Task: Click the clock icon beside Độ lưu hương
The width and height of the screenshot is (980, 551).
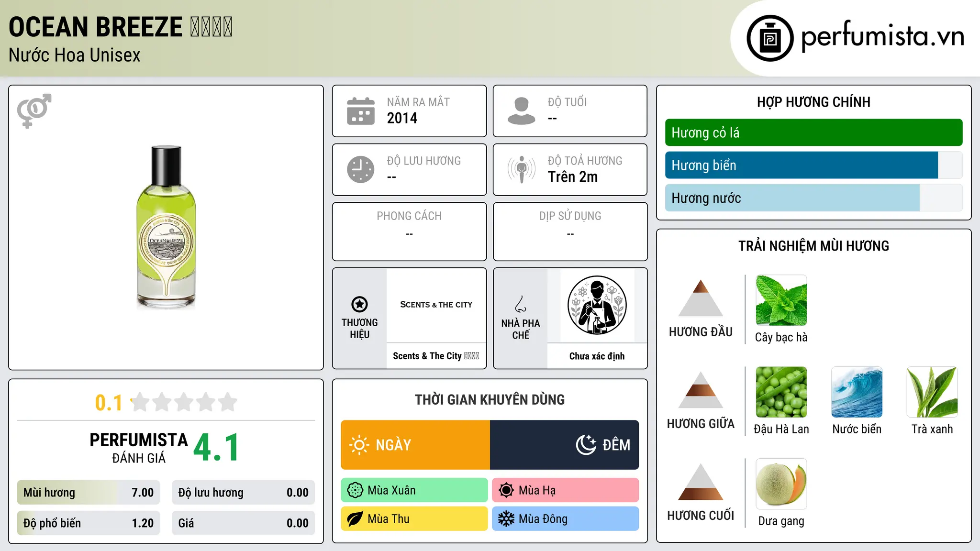Action: click(x=361, y=169)
